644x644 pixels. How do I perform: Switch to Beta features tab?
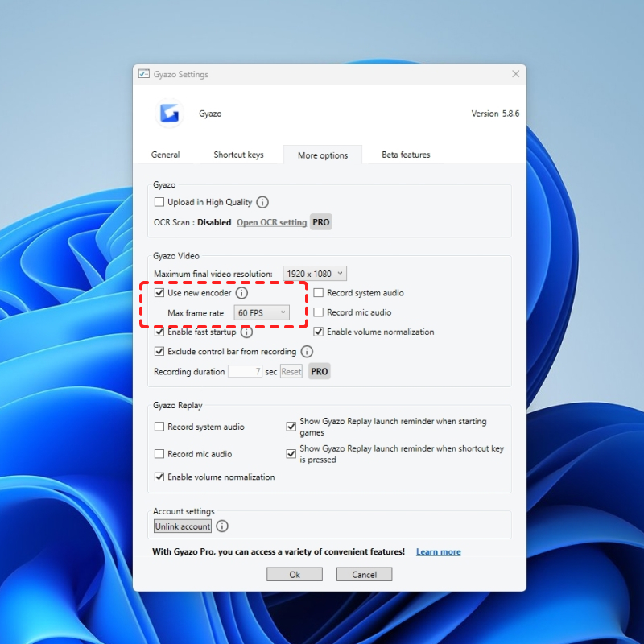coord(406,155)
